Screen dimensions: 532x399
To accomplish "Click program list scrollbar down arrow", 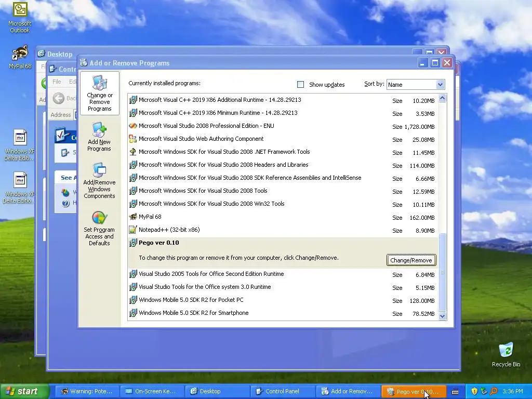I will click(x=442, y=316).
